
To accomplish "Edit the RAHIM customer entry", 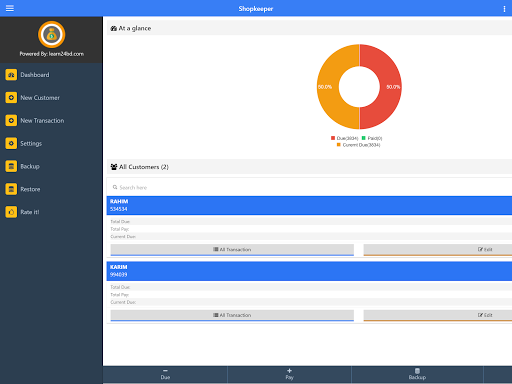I will [438, 250].
